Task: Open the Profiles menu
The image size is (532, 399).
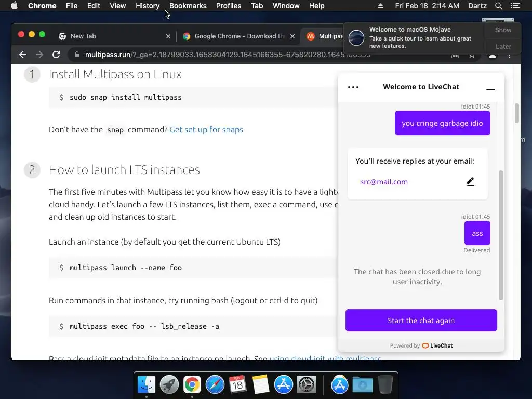Action: (x=229, y=6)
